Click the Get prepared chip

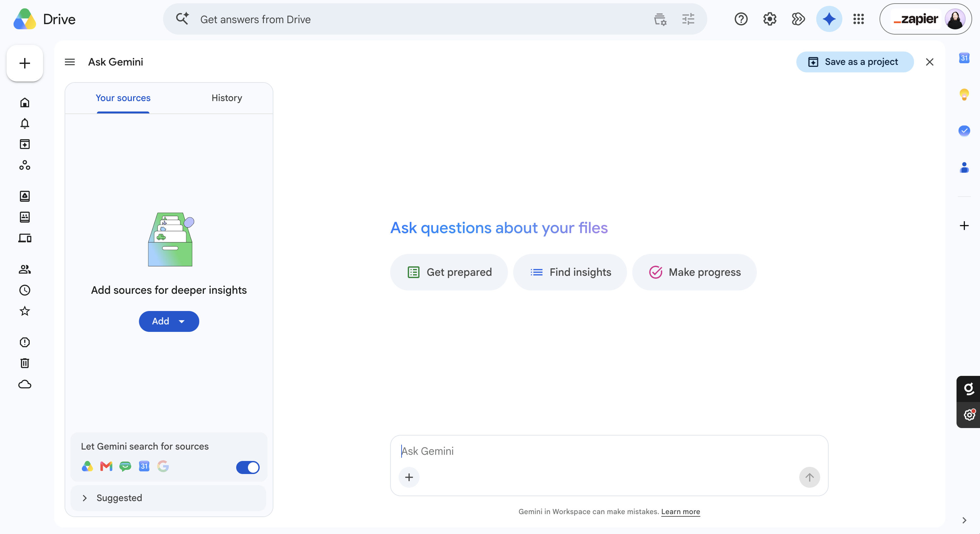(x=449, y=272)
